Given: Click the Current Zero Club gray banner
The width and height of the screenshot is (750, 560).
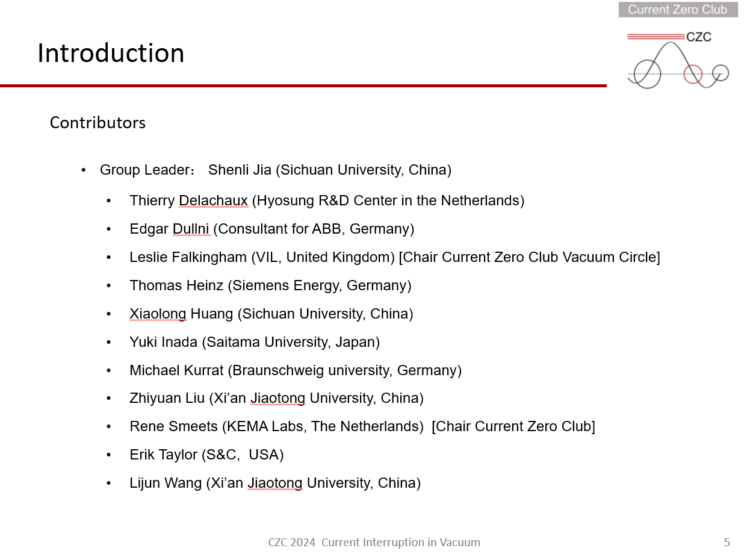Looking at the screenshot, I should tap(678, 10).
